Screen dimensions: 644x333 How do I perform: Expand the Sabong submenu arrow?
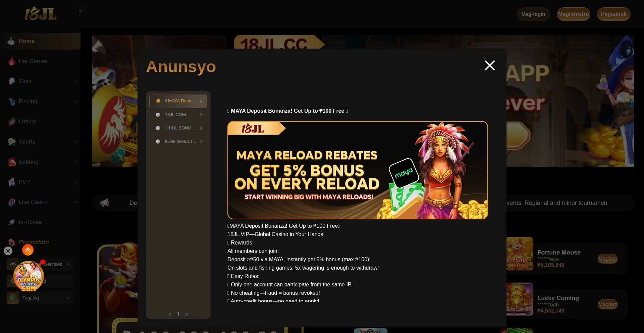click(x=75, y=162)
